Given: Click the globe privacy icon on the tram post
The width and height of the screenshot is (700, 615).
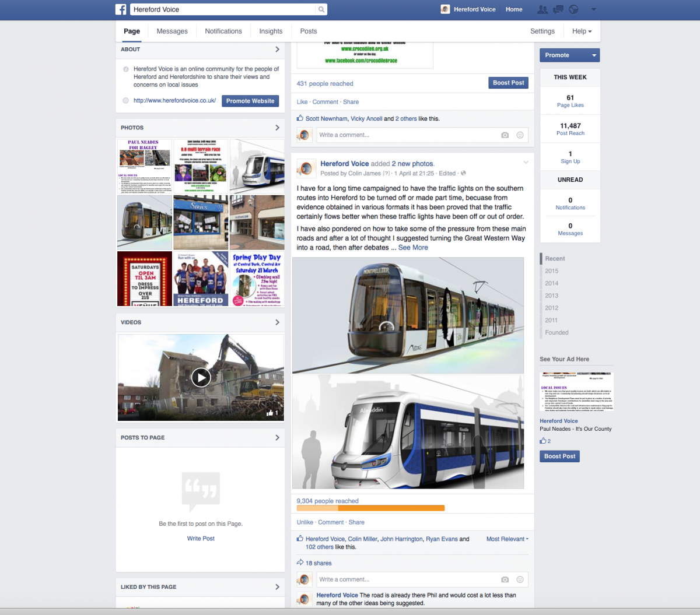Looking at the screenshot, I should (x=463, y=173).
